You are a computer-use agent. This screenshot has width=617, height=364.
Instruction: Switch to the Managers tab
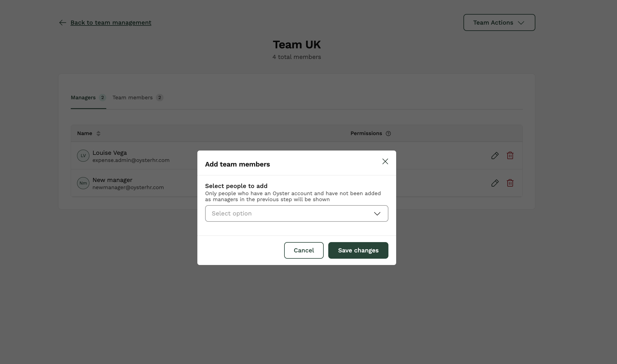click(88, 98)
